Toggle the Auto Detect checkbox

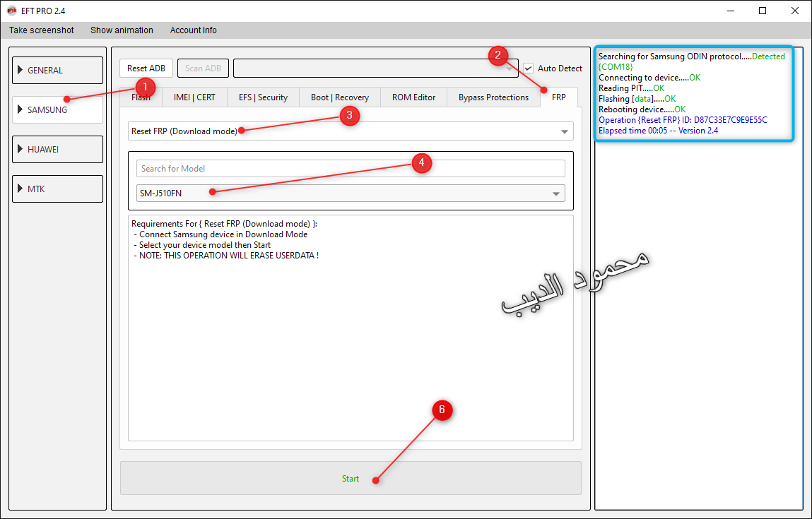[528, 68]
